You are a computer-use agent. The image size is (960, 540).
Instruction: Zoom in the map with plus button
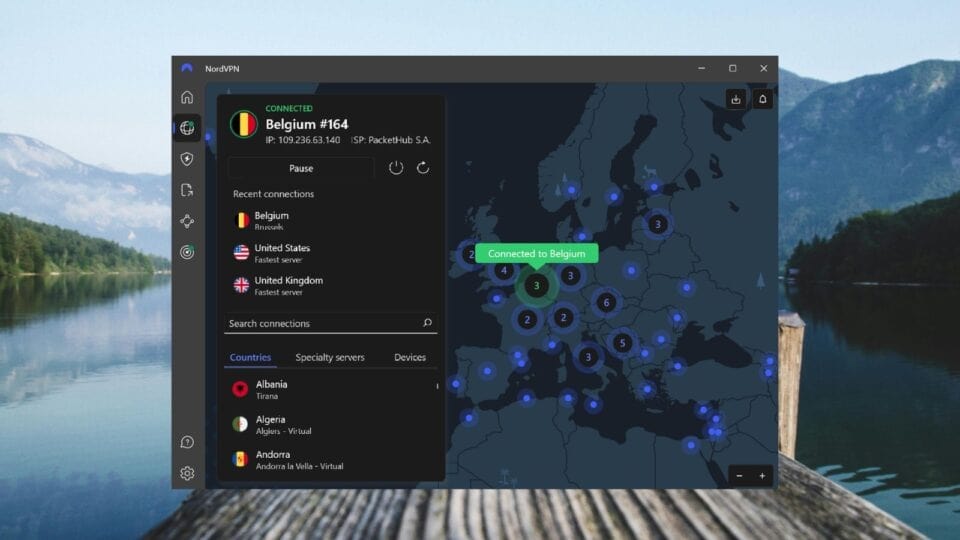click(x=762, y=476)
